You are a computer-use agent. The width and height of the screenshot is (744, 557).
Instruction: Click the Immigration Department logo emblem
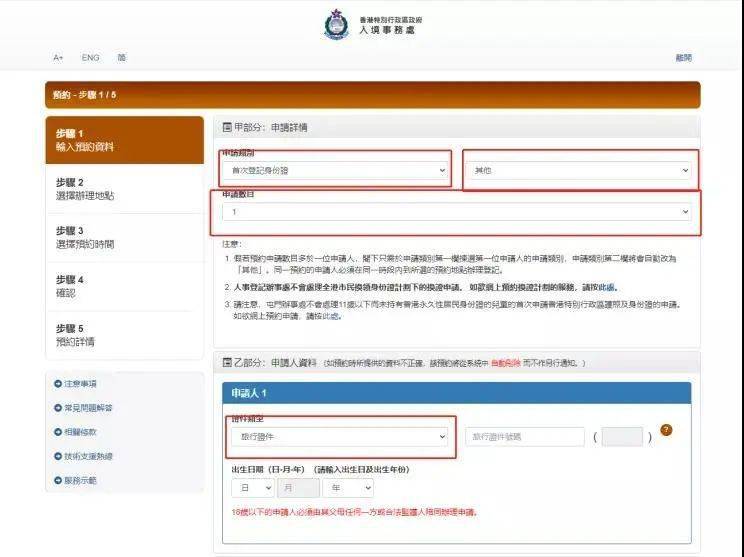[337, 25]
